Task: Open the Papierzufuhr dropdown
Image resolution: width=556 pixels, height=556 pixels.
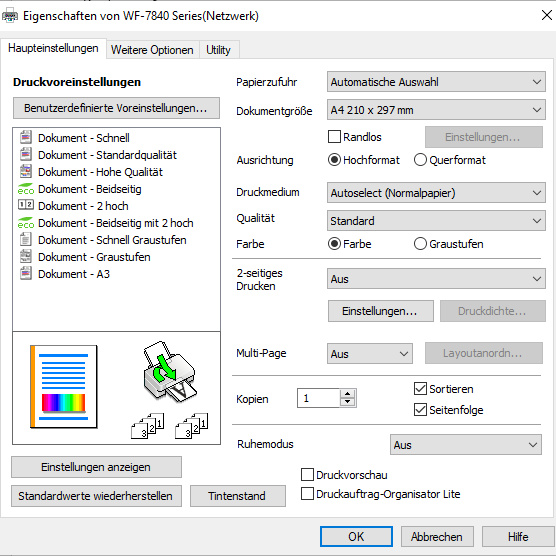Action: (436, 82)
